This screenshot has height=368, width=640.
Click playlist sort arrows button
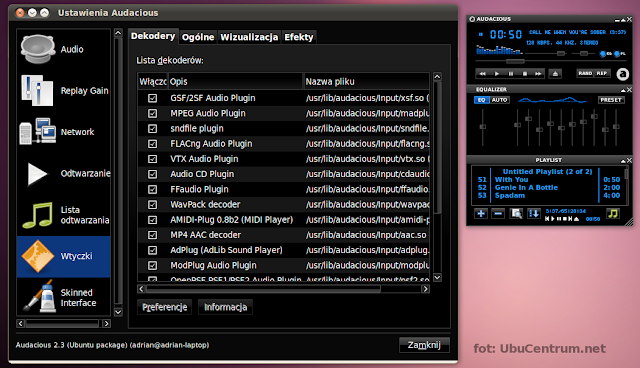pyautogui.click(x=533, y=213)
